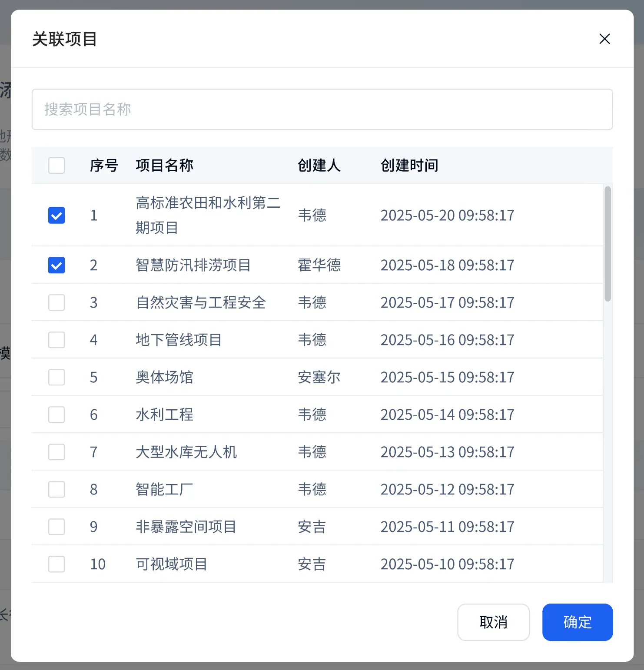The height and width of the screenshot is (670, 644).
Task: Select the 地下管线项目 checkbox
Action: [x=56, y=340]
